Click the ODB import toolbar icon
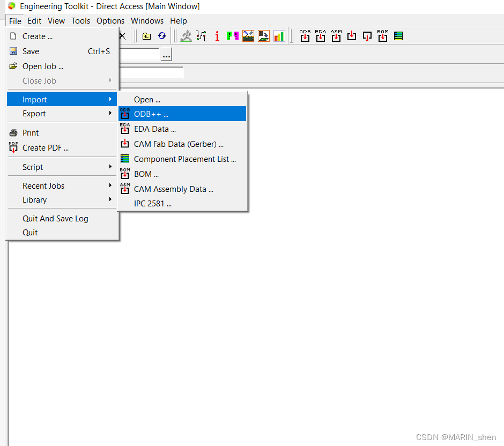Image resolution: width=504 pixels, height=446 pixels. (305, 36)
